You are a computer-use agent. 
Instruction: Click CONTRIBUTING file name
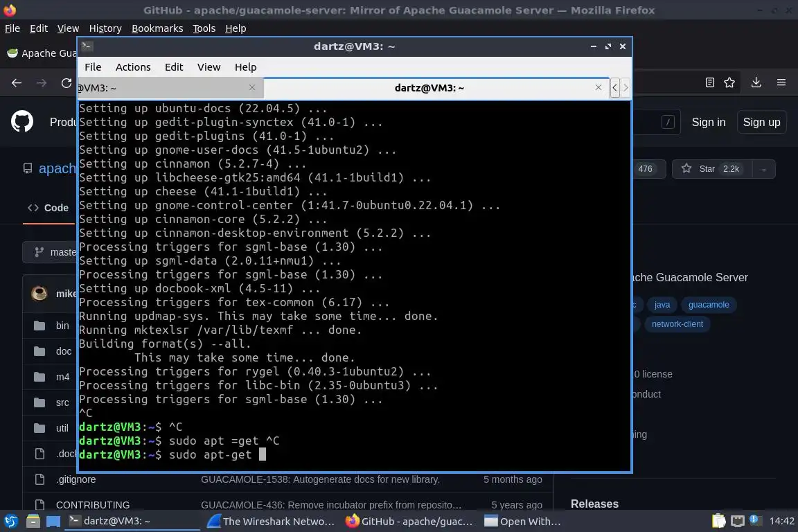coord(93,505)
